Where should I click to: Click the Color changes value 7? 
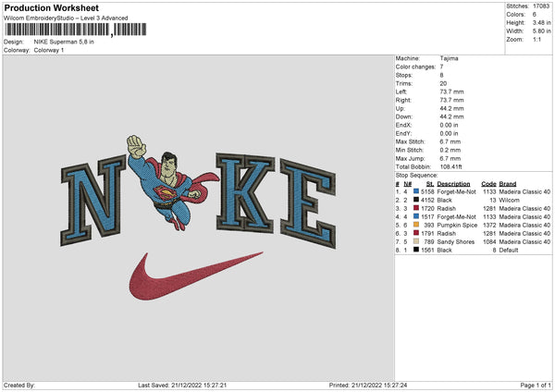[442, 67]
